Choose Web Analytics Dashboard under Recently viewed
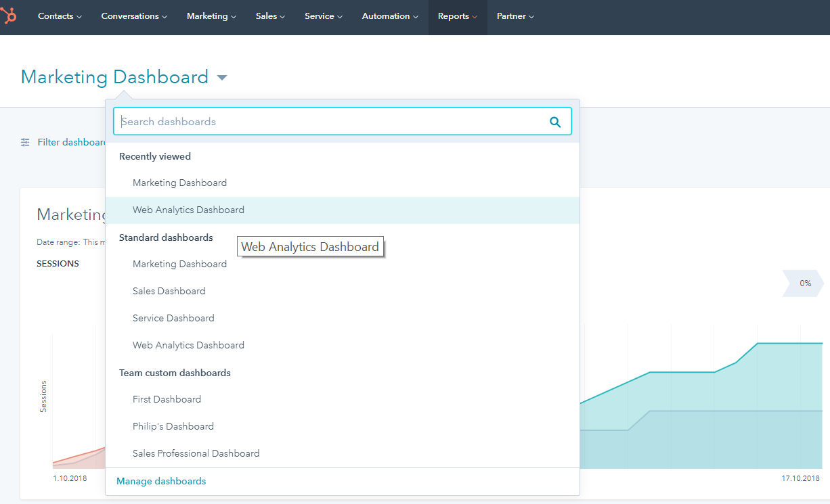Image resolution: width=830 pixels, height=504 pixels. coord(343,210)
